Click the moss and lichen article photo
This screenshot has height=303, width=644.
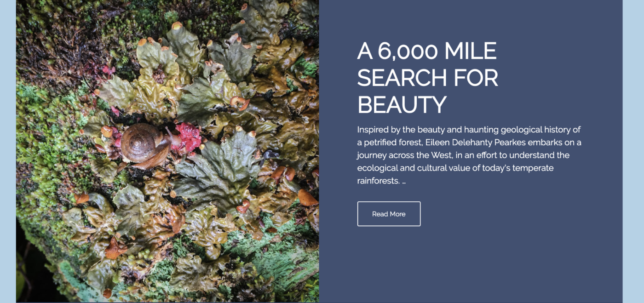tap(167, 151)
